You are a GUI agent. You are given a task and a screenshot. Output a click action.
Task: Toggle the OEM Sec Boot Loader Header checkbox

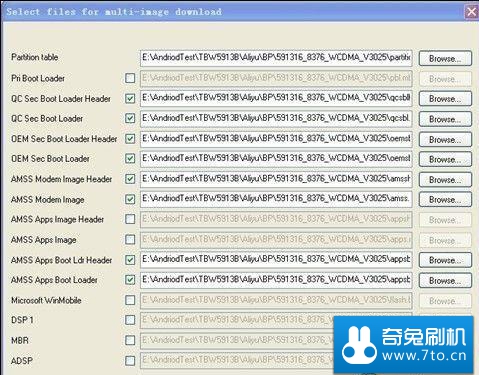coord(130,139)
